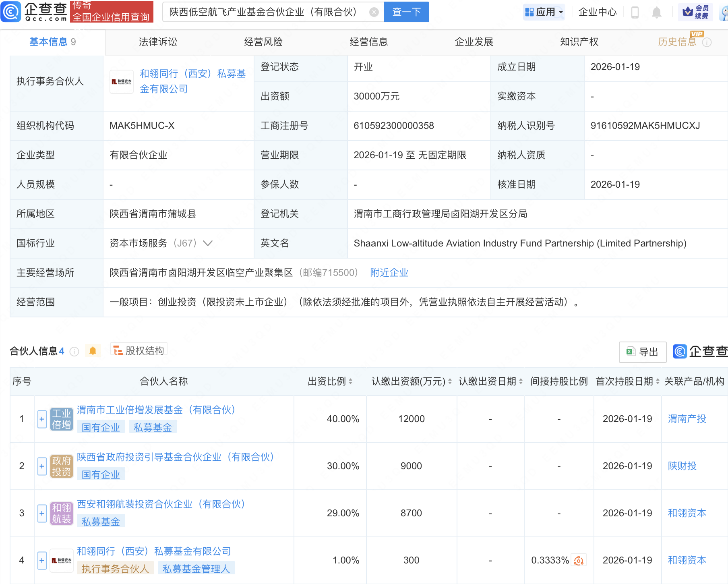Export partner list with 导出 button
The image size is (728, 584).
point(642,352)
